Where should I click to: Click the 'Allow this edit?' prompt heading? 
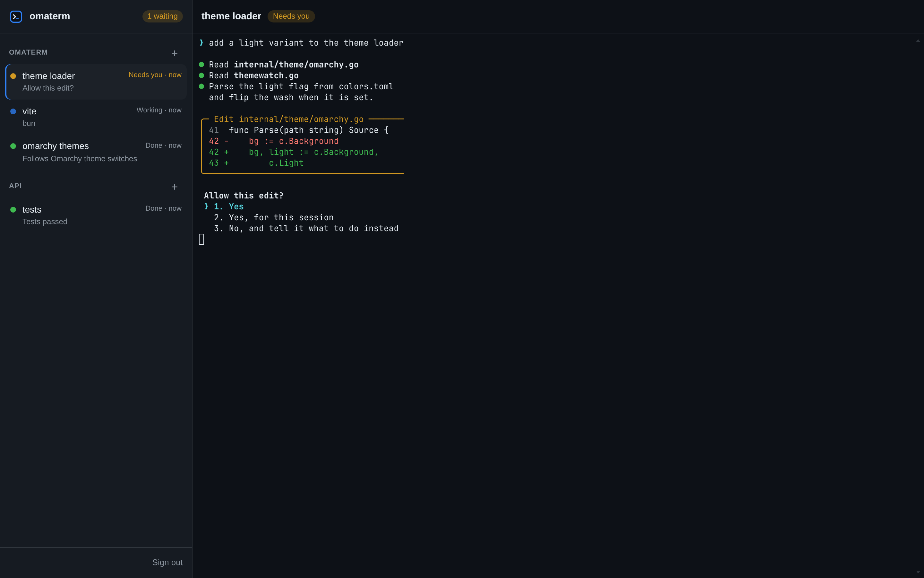[244, 196]
